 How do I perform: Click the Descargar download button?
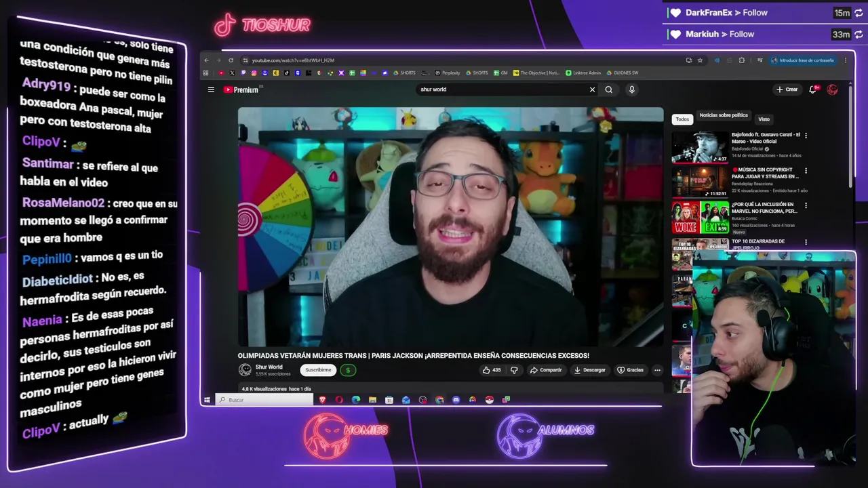tap(589, 370)
